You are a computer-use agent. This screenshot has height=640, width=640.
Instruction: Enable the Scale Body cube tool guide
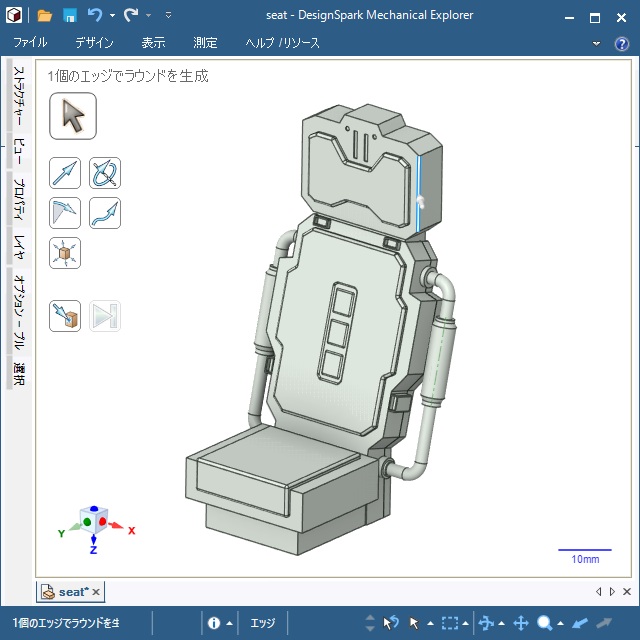pos(65,252)
